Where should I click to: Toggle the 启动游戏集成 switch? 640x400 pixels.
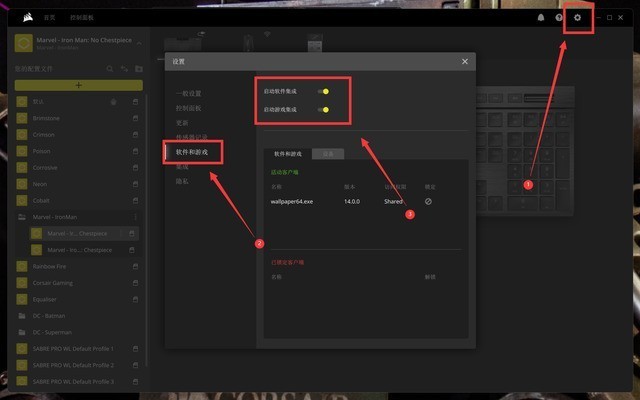coord(324,109)
